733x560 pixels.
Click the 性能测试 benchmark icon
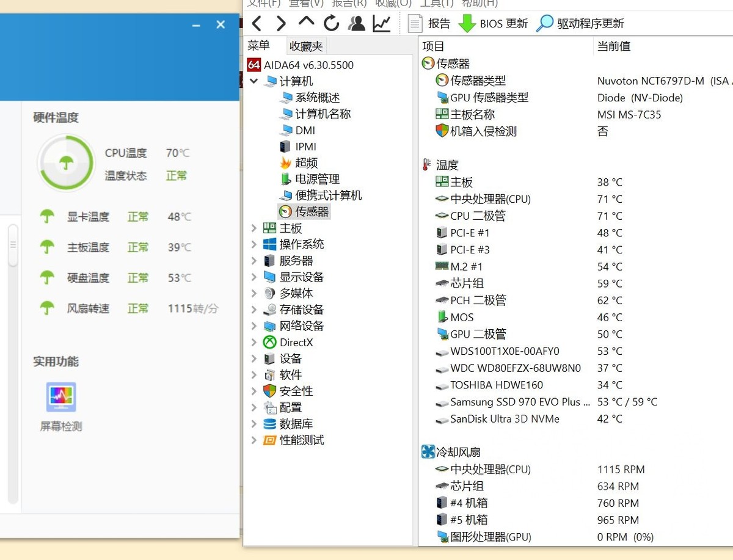pyautogui.click(x=269, y=440)
